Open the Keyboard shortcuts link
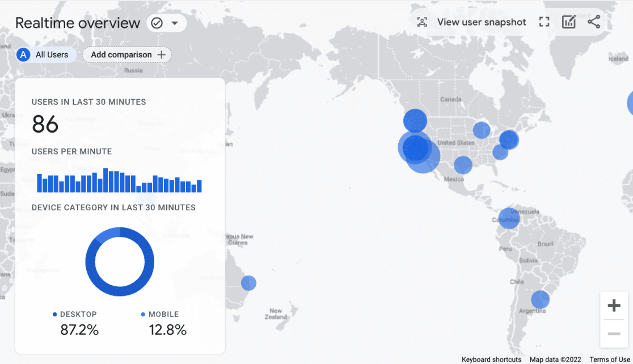This screenshot has height=364, width=633. pos(491,359)
